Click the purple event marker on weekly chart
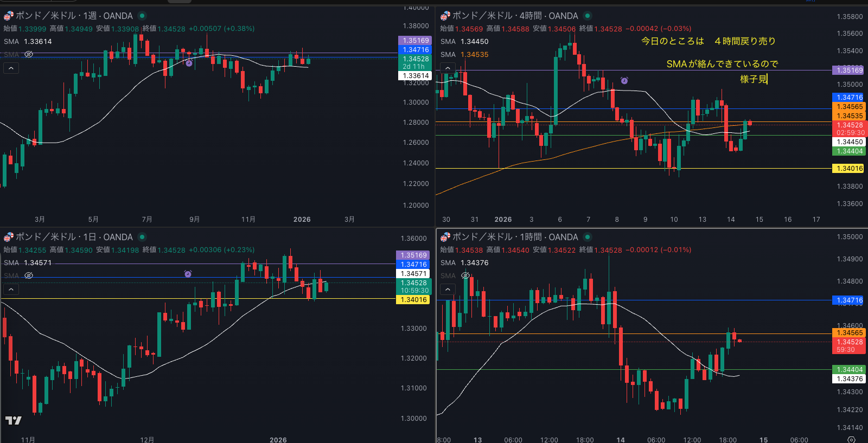 (189, 63)
